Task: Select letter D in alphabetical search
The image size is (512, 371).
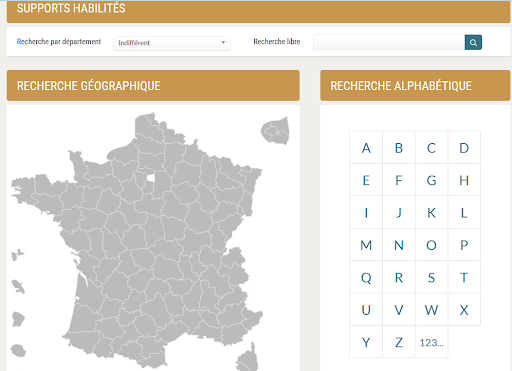Action: [x=464, y=147]
